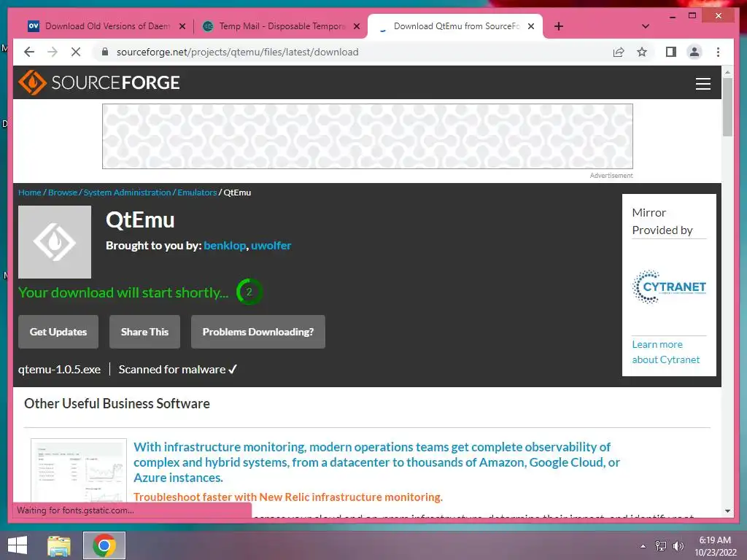Screen dimensions: 747x560
Task: Click the address bar URL
Action: (x=237, y=52)
